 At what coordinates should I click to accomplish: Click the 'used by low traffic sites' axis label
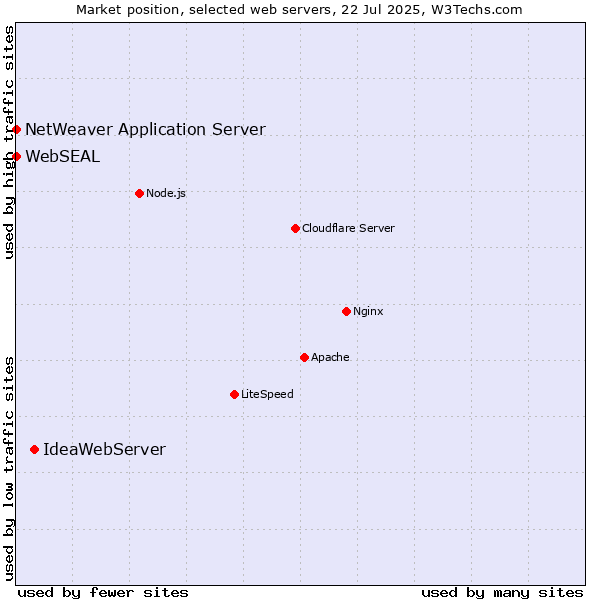click(8, 469)
